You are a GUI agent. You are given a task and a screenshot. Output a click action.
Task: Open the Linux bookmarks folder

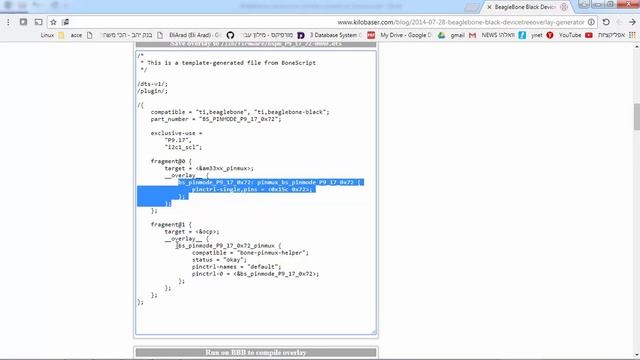click(53, 35)
